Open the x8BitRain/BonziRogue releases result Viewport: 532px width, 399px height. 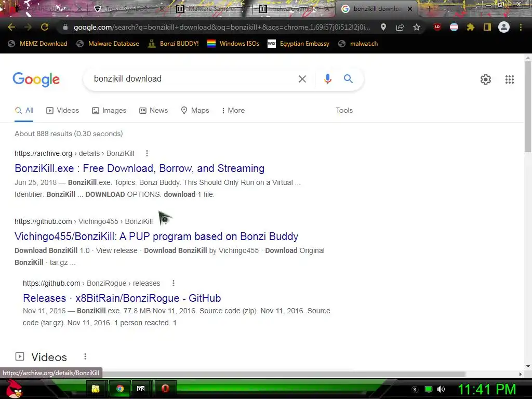(122, 298)
